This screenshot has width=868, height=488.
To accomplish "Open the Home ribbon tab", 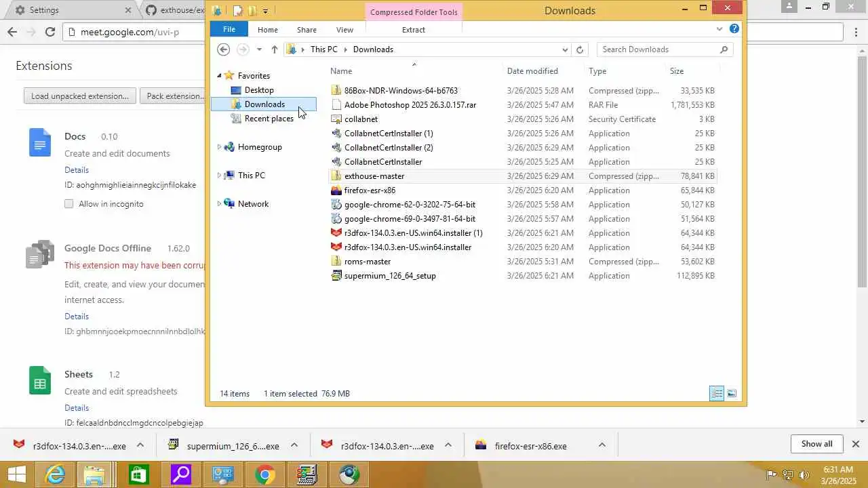I will click(267, 30).
